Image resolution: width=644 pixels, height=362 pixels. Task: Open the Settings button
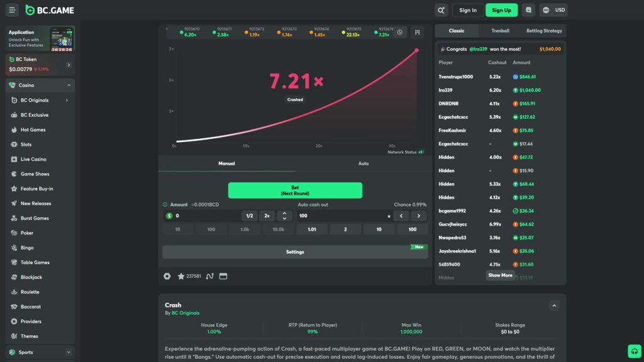point(295,252)
